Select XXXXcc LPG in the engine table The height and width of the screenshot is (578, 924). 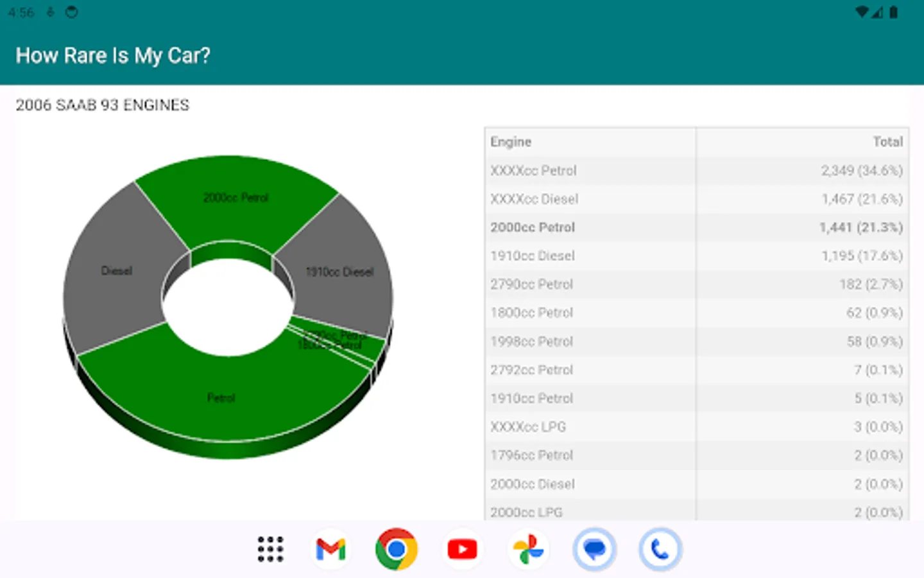point(528,426)
